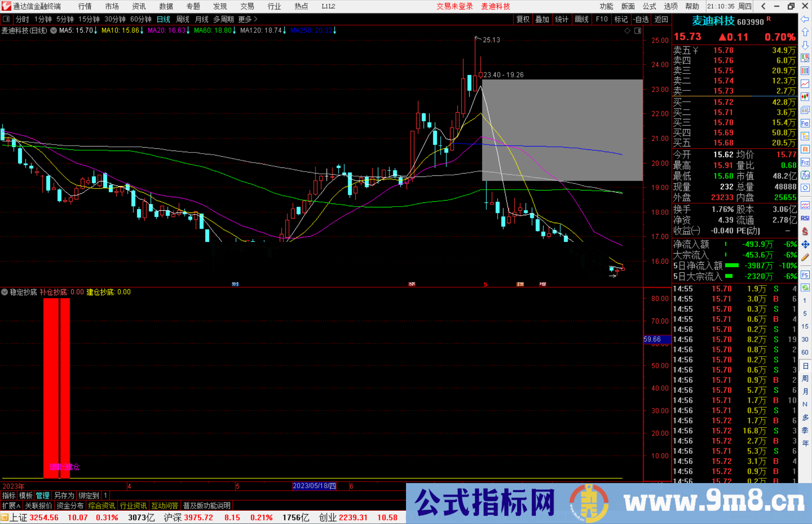The image size is (812, 524).
Task: Open F10 fundamental data from right sidebar
Action: (x=805, y=124)
